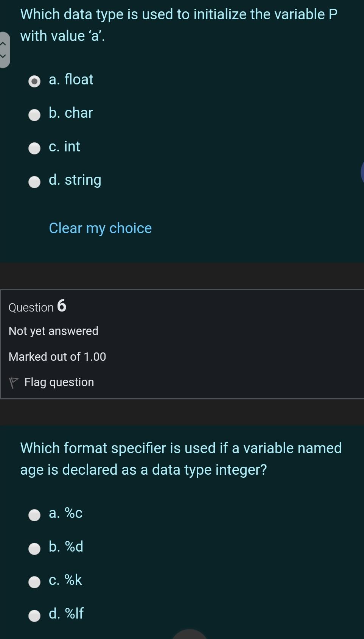Image resolution: width=364 pixels, height=639 pixels.
Task: Click the Flag question link text
Action: (59, 382)
